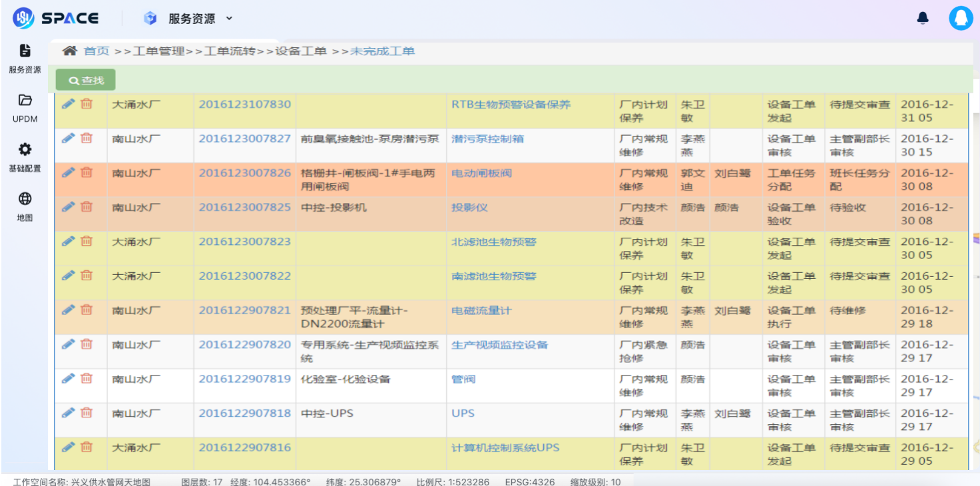Edit work order 2016123107830 using pencil icon
The width and height of the screenshot is (980, 486).
(67, 103)
